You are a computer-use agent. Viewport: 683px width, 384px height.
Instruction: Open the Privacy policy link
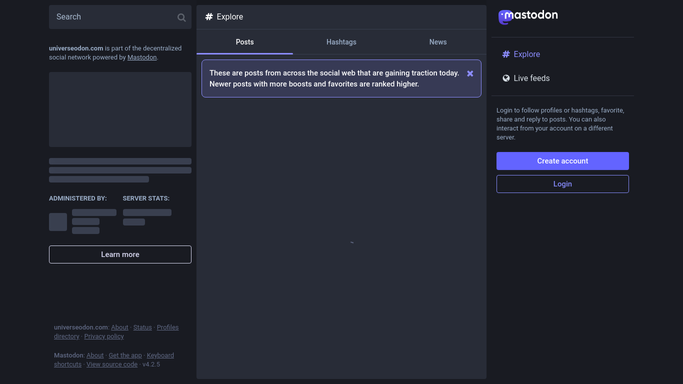pyautogui.click(x=104, y=337)
